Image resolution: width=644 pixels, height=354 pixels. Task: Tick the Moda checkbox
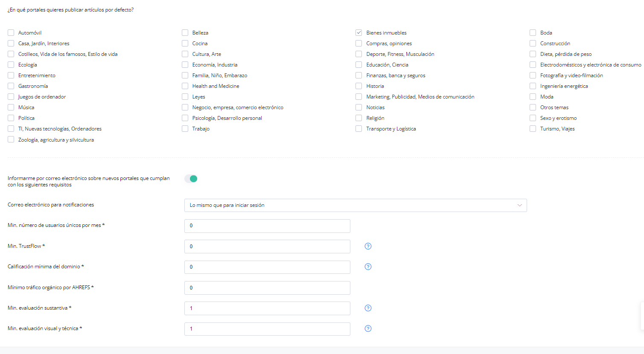(533, 96)
